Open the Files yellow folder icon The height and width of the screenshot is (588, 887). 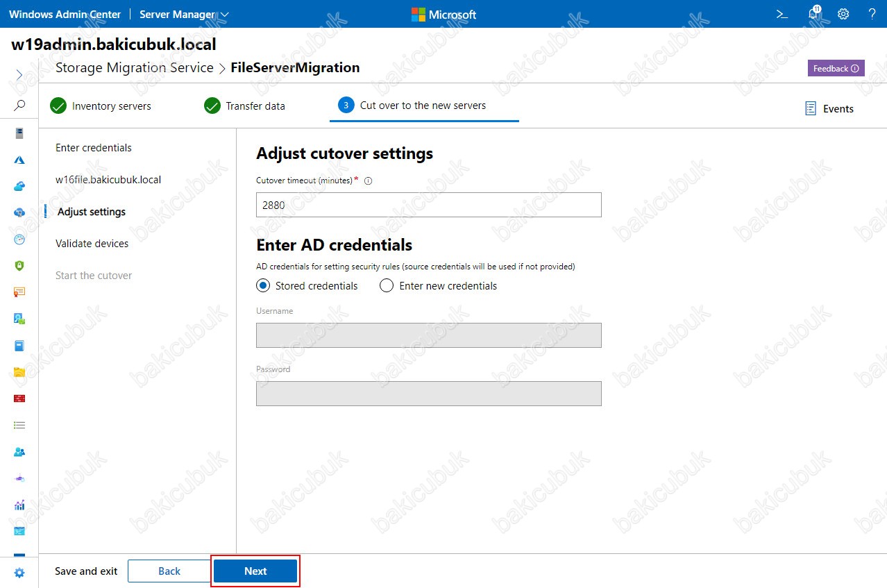[19, 371]
